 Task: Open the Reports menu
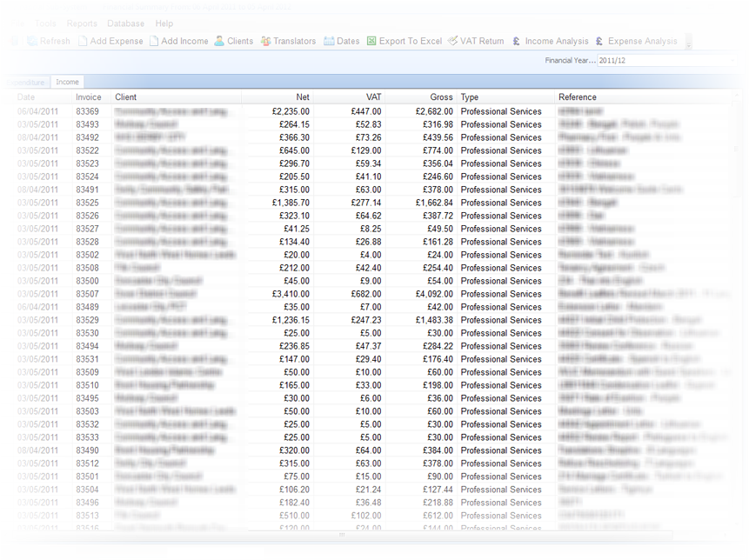(82, 23)
